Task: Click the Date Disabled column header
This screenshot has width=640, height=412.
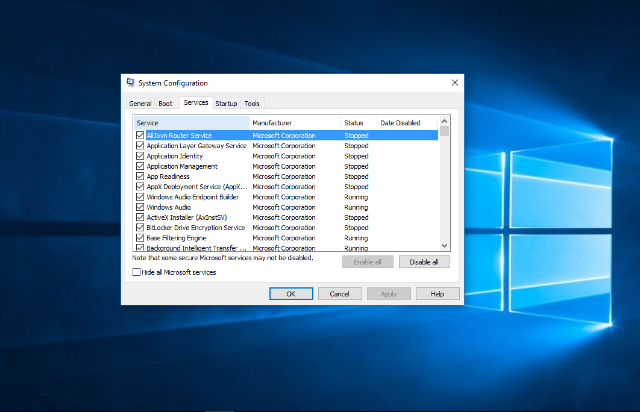Action: [407, 122]
